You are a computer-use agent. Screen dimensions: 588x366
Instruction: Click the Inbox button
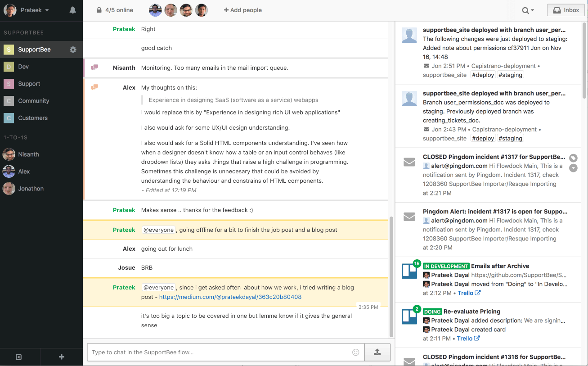(x=566, y=10)
